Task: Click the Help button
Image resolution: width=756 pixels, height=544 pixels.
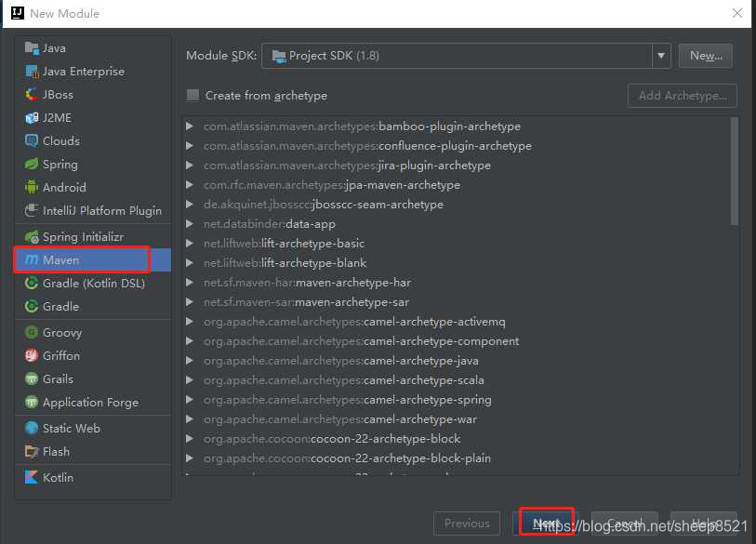Action: tap(703, 524)
